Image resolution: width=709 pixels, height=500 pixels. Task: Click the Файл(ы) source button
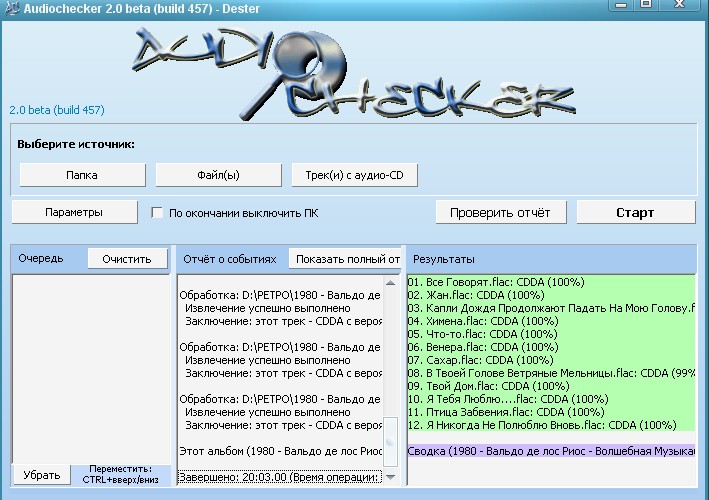pos(218,174)
